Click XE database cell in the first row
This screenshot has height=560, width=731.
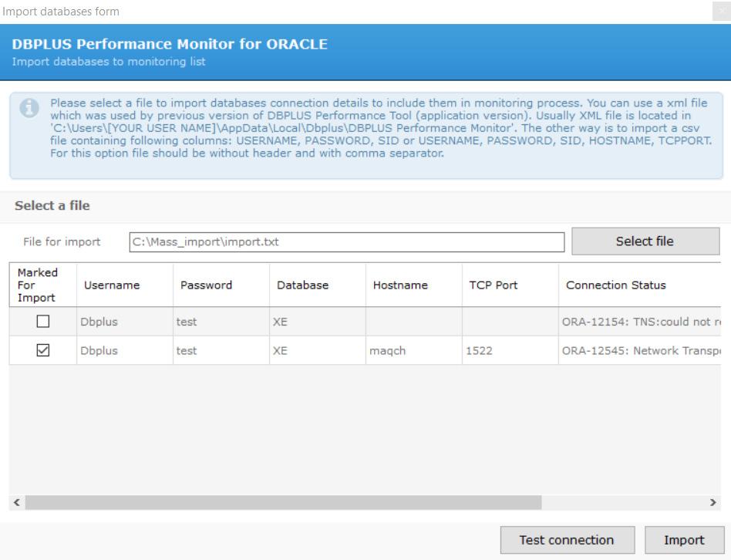[318, 322]
